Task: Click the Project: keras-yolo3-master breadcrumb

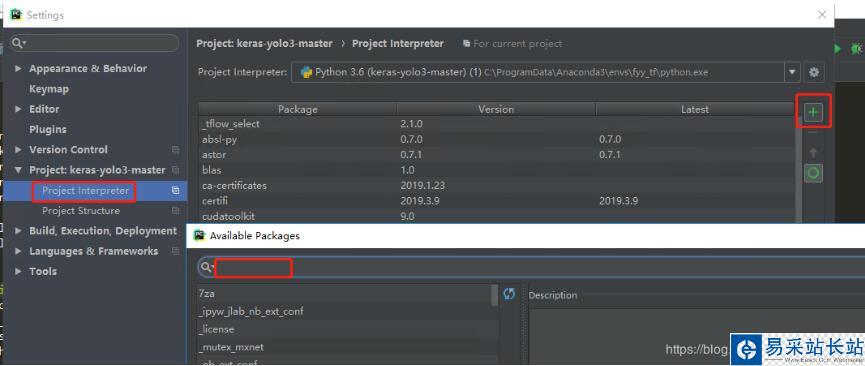Action: [264, 44]
